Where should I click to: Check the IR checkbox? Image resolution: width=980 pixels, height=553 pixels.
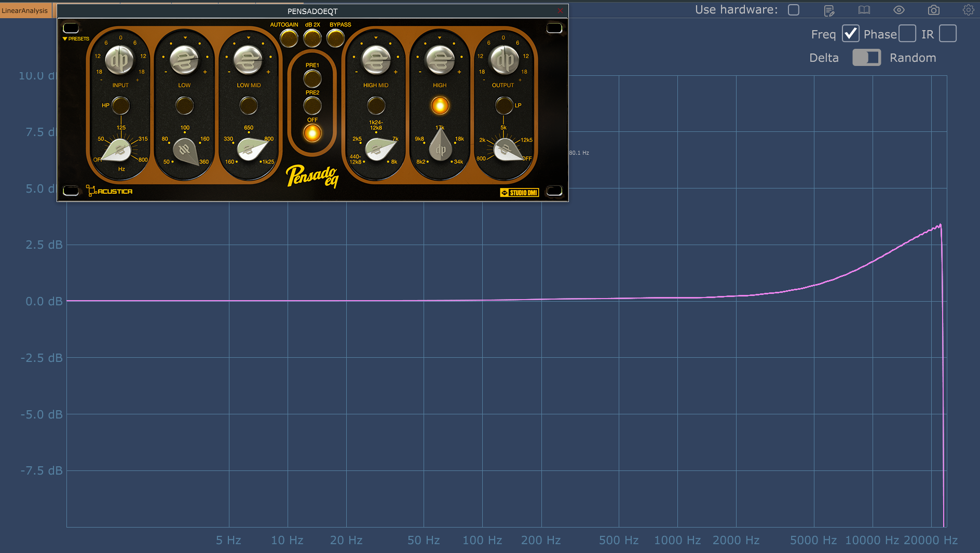947,34
